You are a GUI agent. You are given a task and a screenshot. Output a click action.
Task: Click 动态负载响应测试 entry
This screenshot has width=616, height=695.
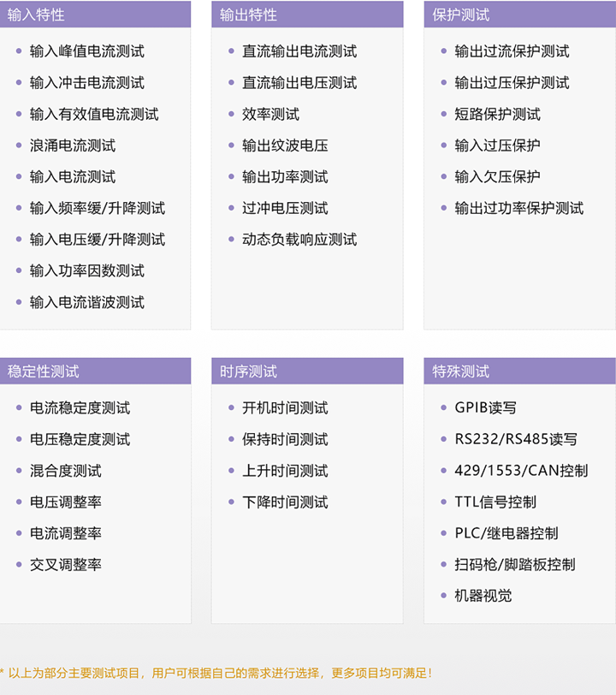point(299,240)
